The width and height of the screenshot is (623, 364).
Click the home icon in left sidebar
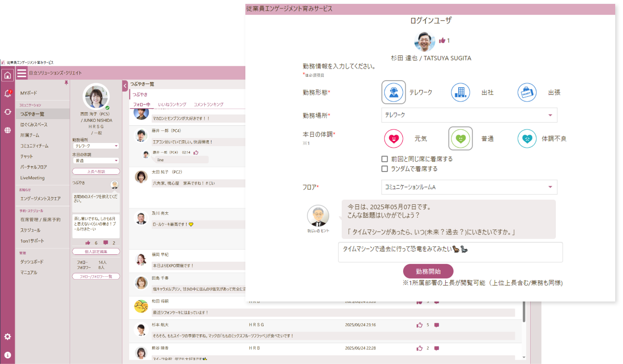point(7,75)
